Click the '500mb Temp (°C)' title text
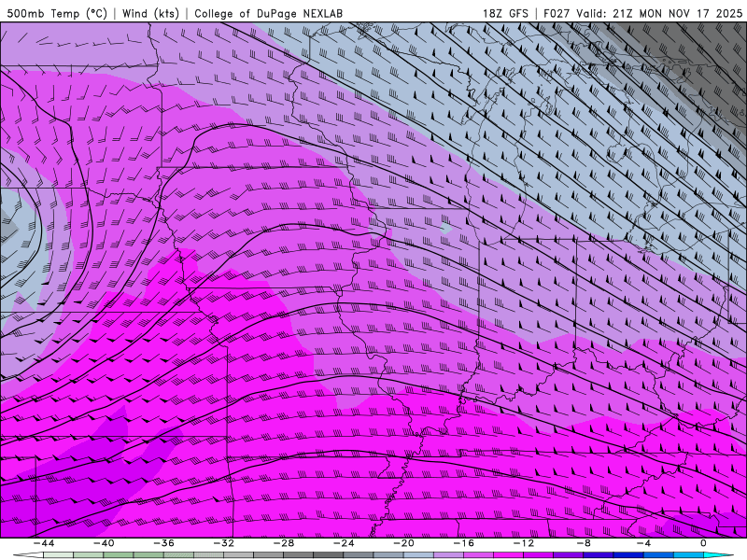The width and height of the screenshot is (747, 560). coord(57,13)
